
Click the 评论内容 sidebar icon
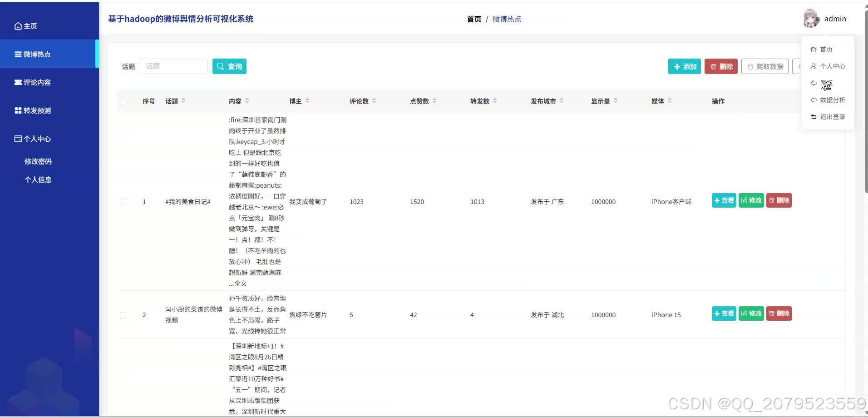click(17, 82)
